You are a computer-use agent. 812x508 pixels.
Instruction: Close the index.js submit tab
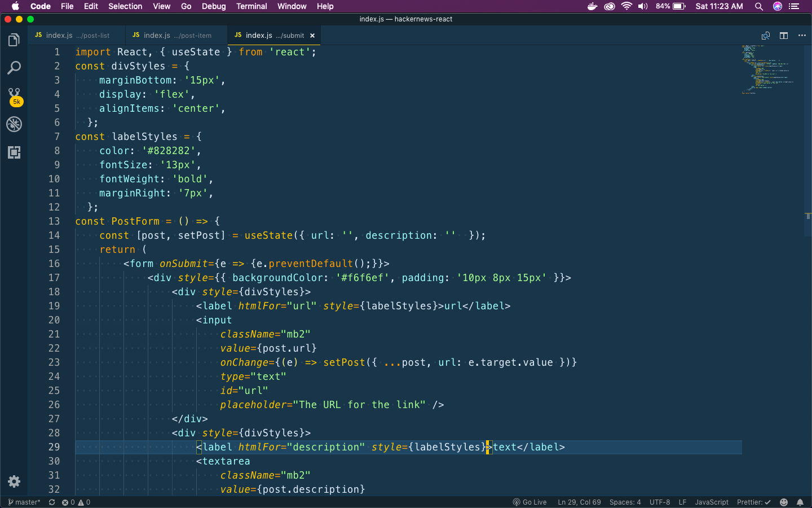click(312, 36)
